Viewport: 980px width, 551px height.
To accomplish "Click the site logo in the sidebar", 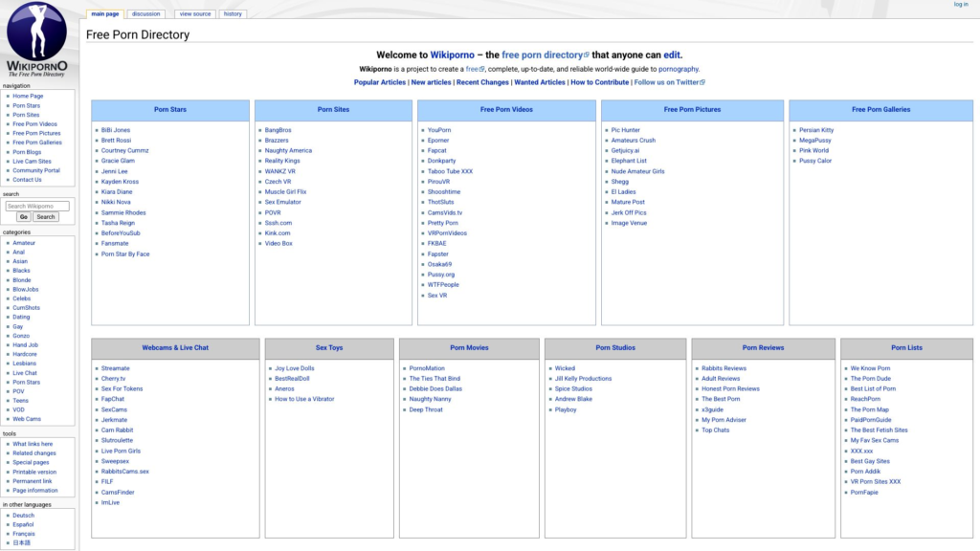I will point(37,40).
